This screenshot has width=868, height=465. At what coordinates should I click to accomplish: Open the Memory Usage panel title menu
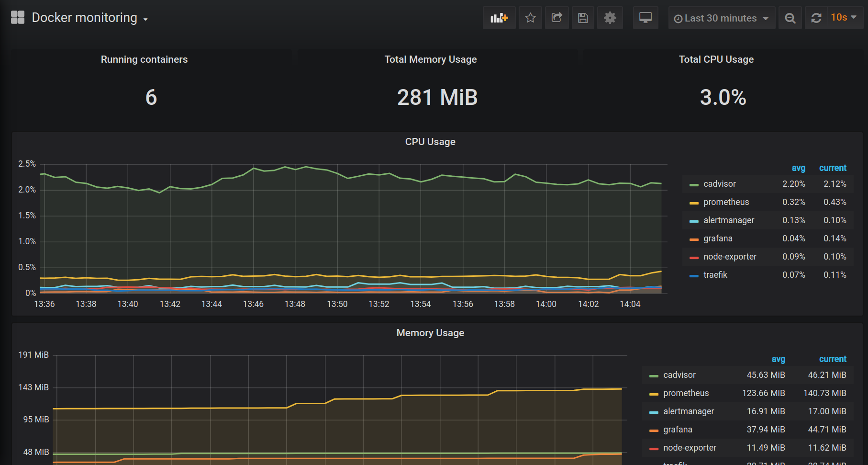(430, 333)
